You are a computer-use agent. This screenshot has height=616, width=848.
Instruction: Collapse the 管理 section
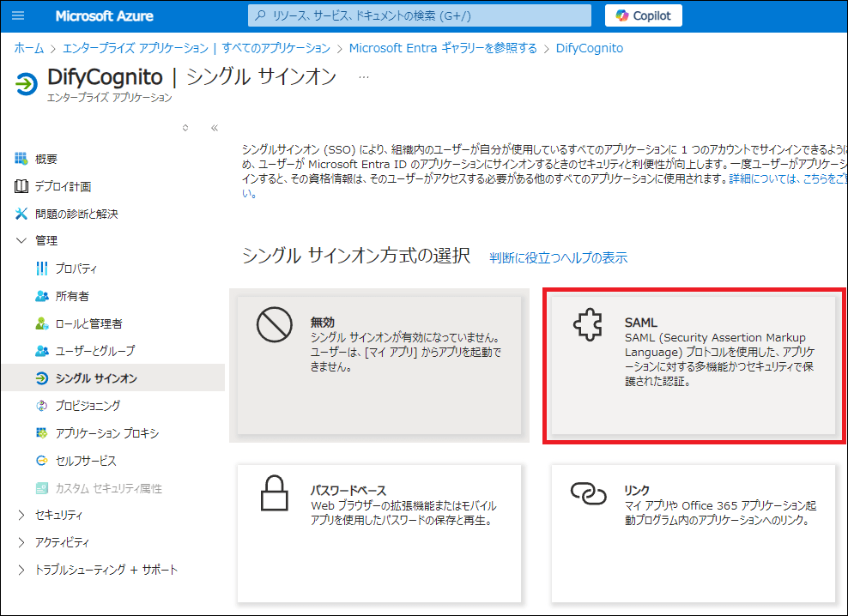pyautogui.click(x=21, y=241)
